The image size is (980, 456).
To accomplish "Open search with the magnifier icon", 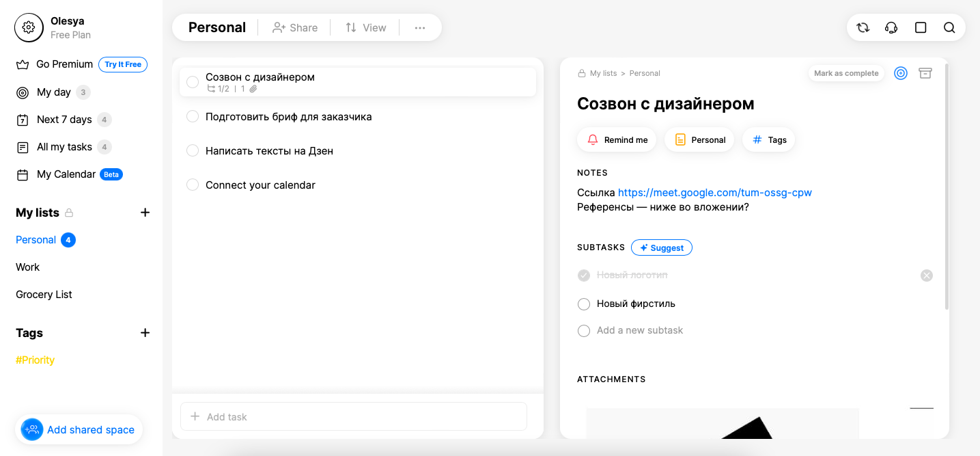I will click(949, 27).
